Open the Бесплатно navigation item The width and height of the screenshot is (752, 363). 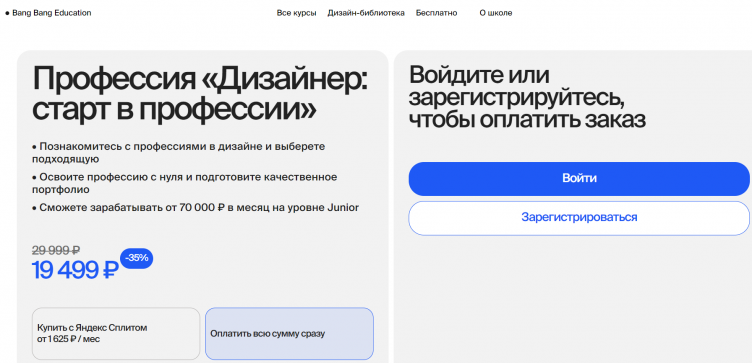point(436,13)
